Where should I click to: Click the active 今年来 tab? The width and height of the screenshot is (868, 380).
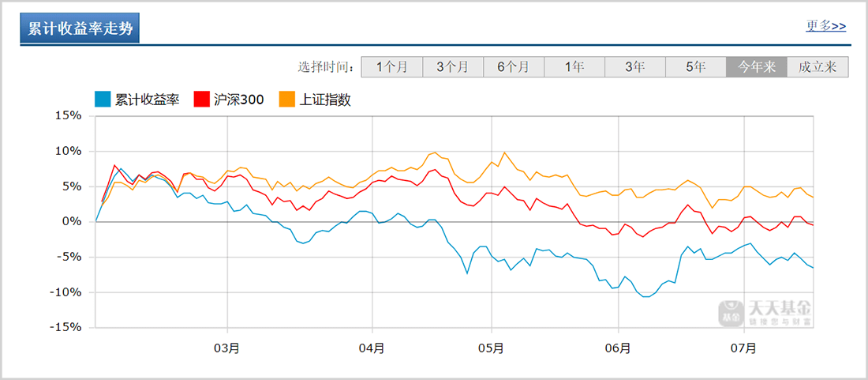pos(757,67)
